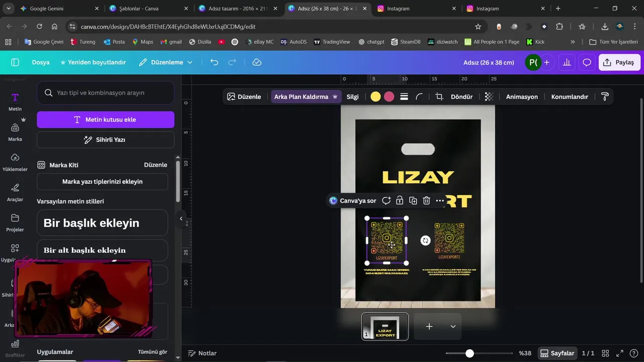Screen dimensions: 644x362
Task: Bookmark this page star icon
Action: coord(478,27)
